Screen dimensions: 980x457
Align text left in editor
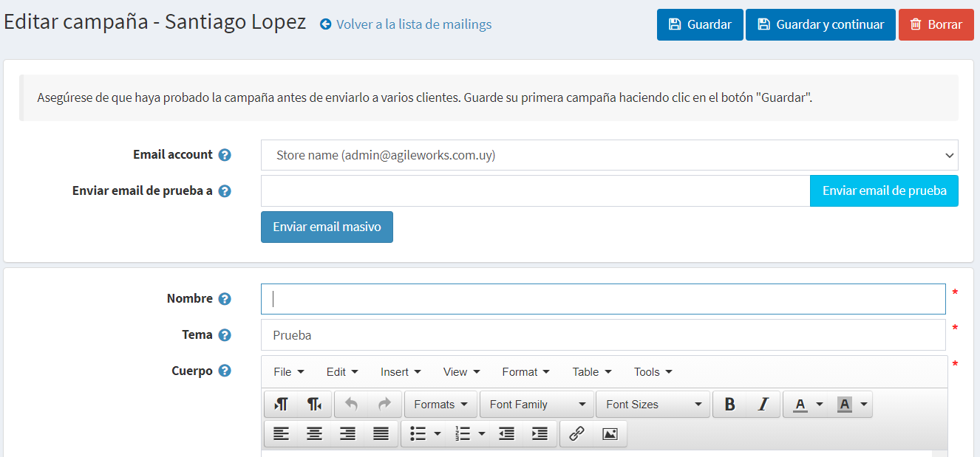(x=281, y=434)
